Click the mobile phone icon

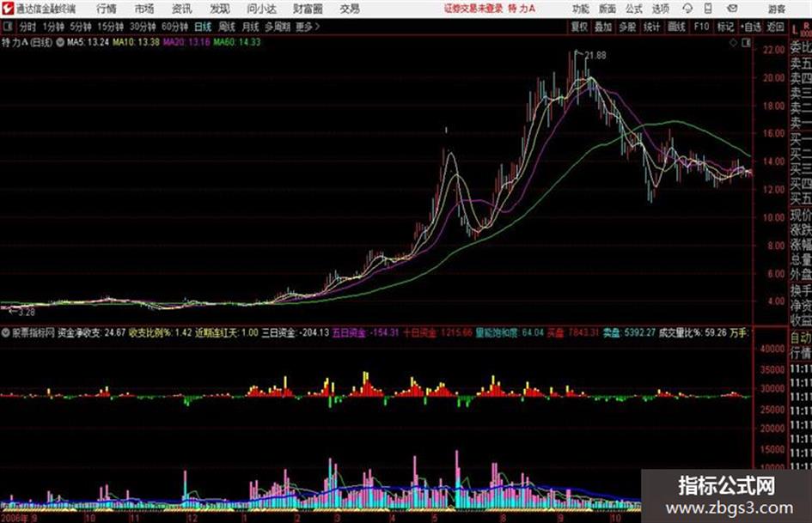tap(708, 9)
